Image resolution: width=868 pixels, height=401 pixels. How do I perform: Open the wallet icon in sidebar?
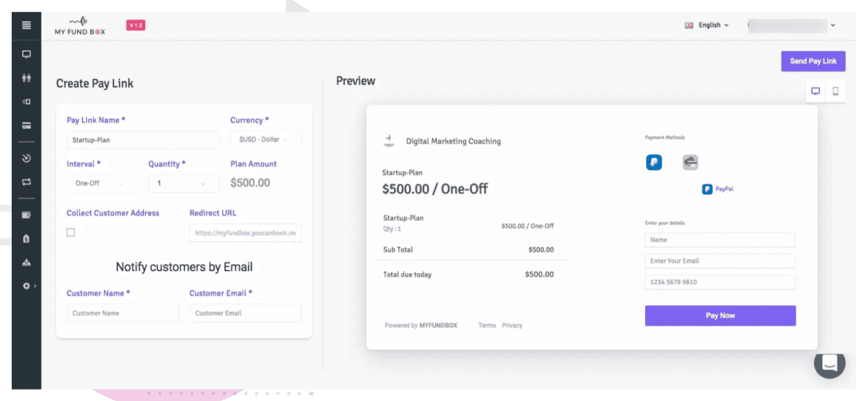(x=26, y=214)
